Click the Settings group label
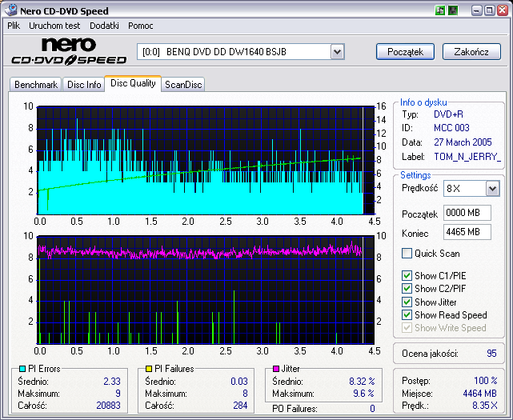 [x=415, y=175]
